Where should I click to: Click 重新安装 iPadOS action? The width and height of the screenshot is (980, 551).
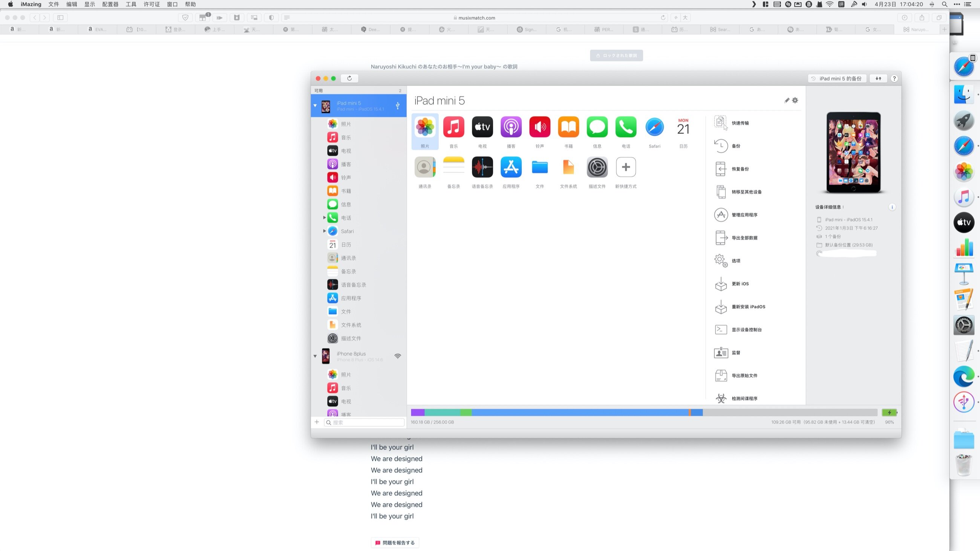coord(740,306)
